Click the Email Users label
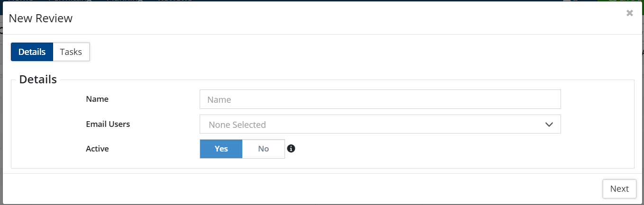This screenshot has width=644, height=205. coord(108,124)
